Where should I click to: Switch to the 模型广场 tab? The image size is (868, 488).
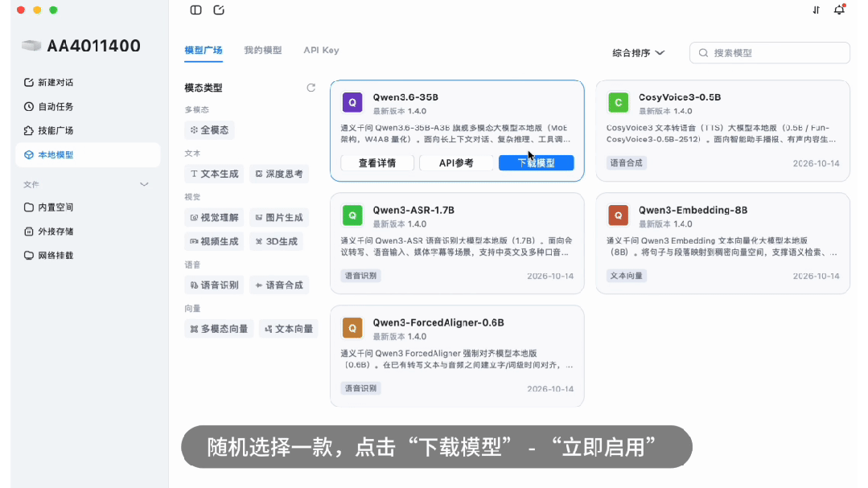[204, 51]
